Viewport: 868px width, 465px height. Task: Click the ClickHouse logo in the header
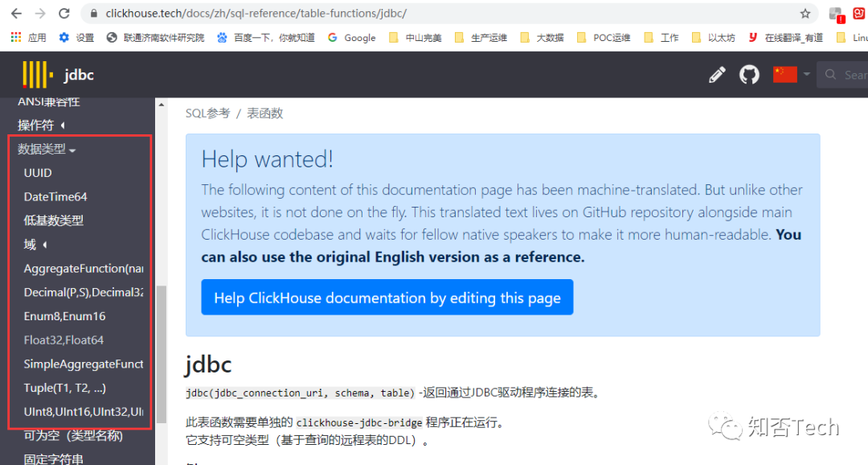tap(38, 74)
